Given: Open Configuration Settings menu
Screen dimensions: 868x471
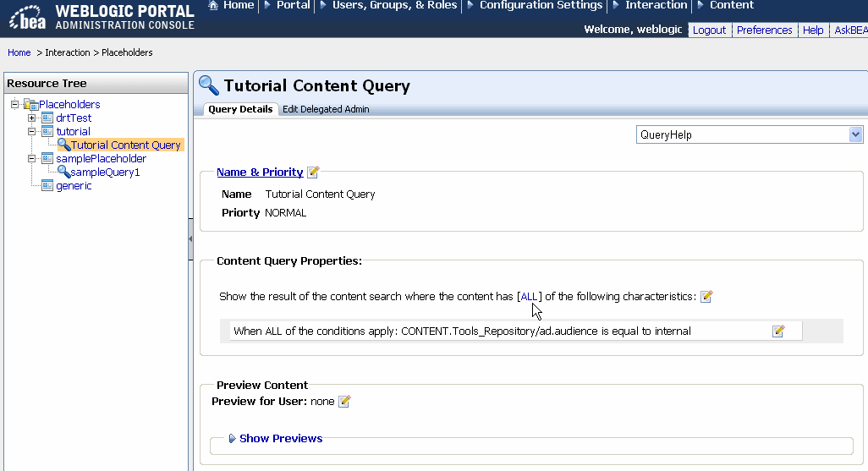Looking at the screenshot, I should 541,5.
